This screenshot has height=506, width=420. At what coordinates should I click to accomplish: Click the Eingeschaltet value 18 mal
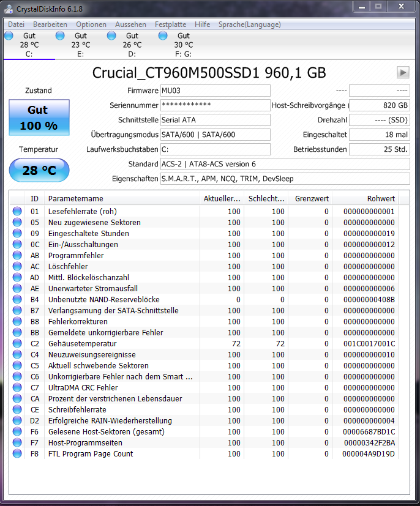click(380, 135)
